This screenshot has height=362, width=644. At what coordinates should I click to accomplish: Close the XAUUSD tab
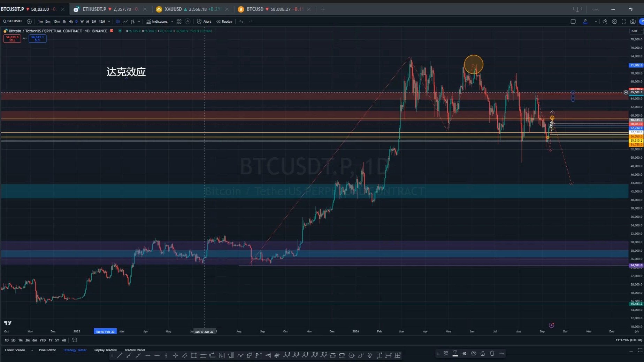[227, 9]
